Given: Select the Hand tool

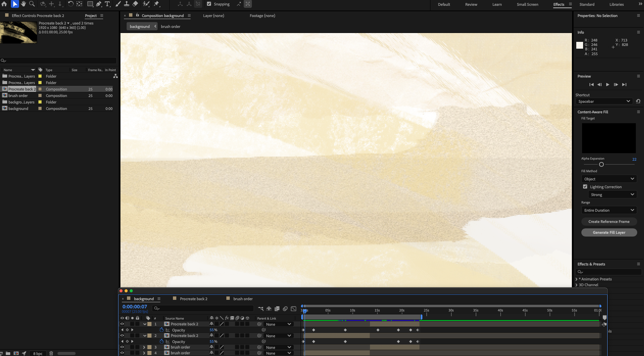Looking at the screenshot, I should [x=23, y=4].
